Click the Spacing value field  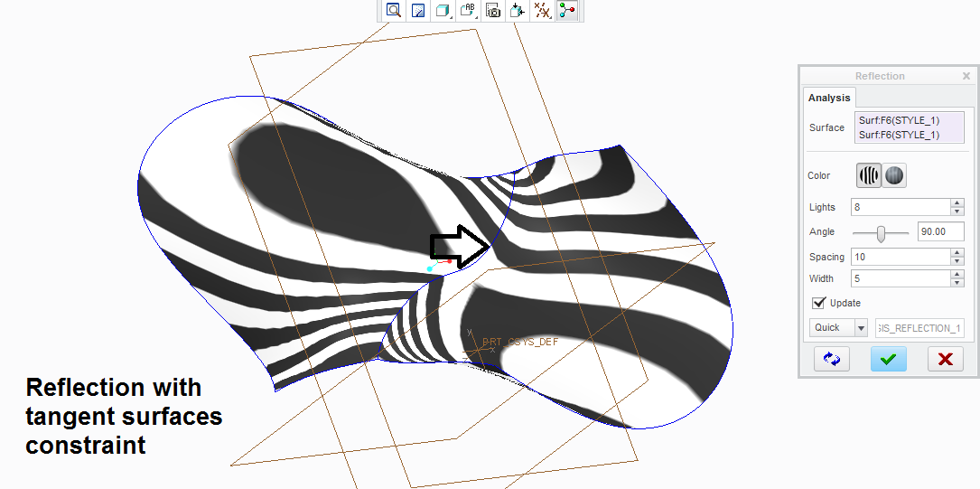(901, 257)
